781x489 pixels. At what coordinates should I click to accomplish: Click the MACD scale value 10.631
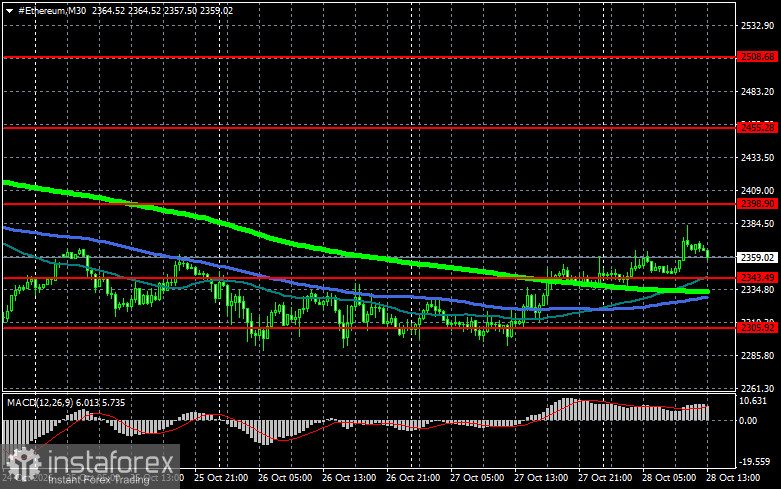(x=753, y=401)
